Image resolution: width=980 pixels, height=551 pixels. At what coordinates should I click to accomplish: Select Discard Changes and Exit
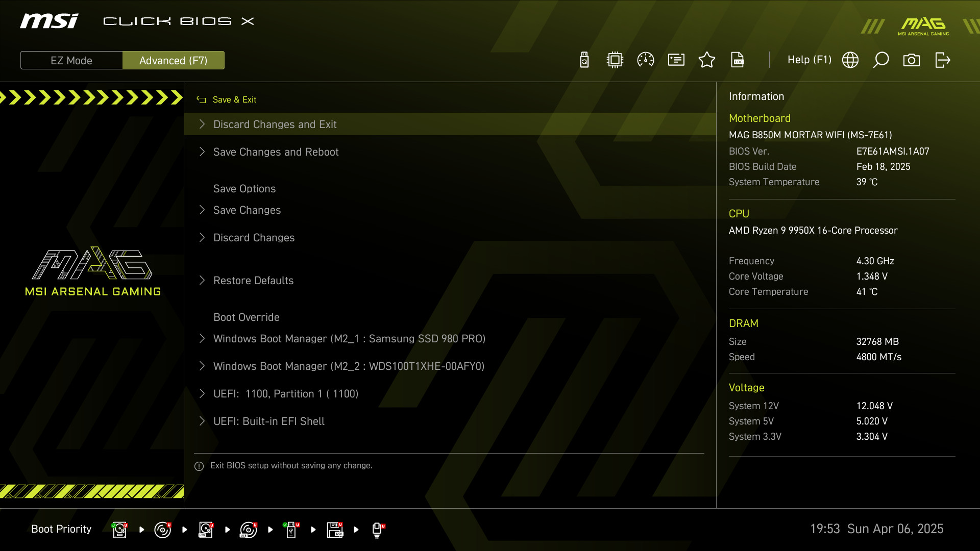point(450,124)
